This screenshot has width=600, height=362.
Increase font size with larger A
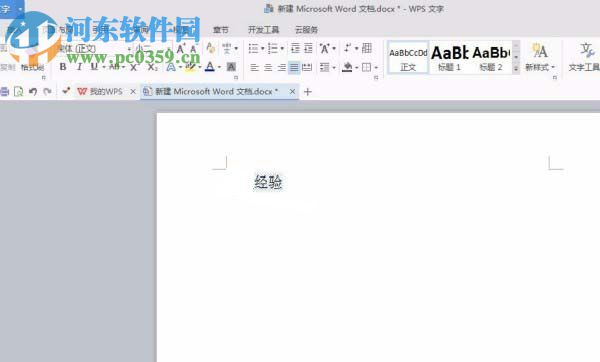(x=181, y=49)
